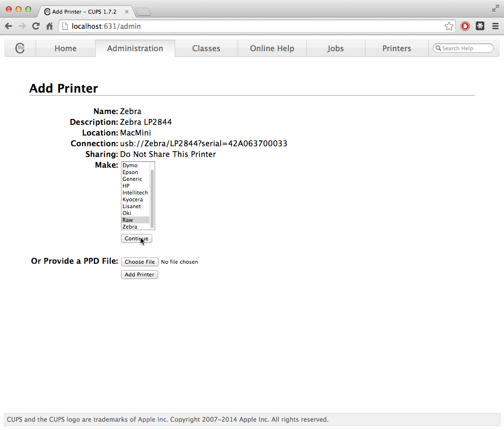Focus the Search Help field
Image resolution: width=504 pixels, height=430 pixels.
pos(463,48)
